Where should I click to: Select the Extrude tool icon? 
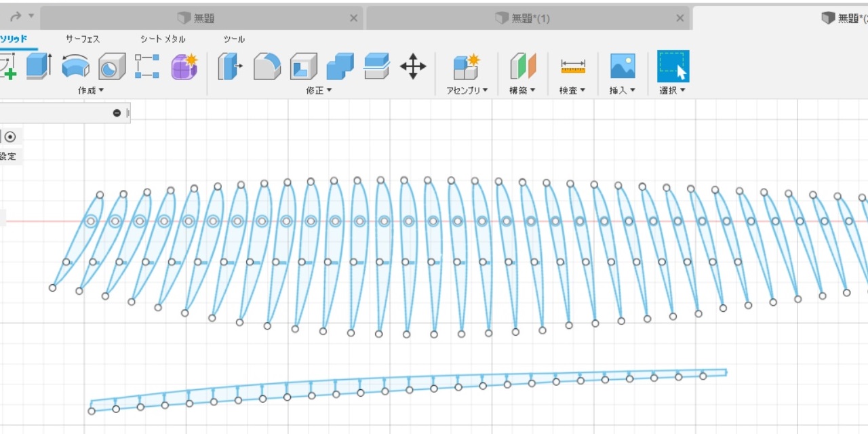(39, 66)
